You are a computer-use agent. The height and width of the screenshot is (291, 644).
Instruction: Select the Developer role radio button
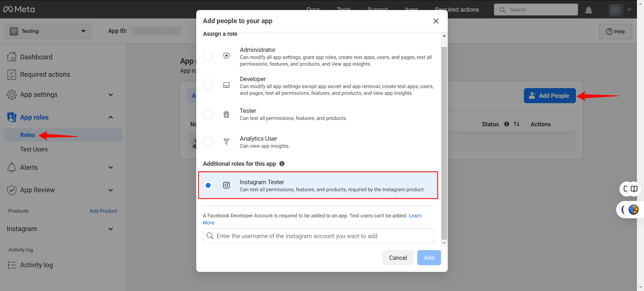click(x=208, y=85)
